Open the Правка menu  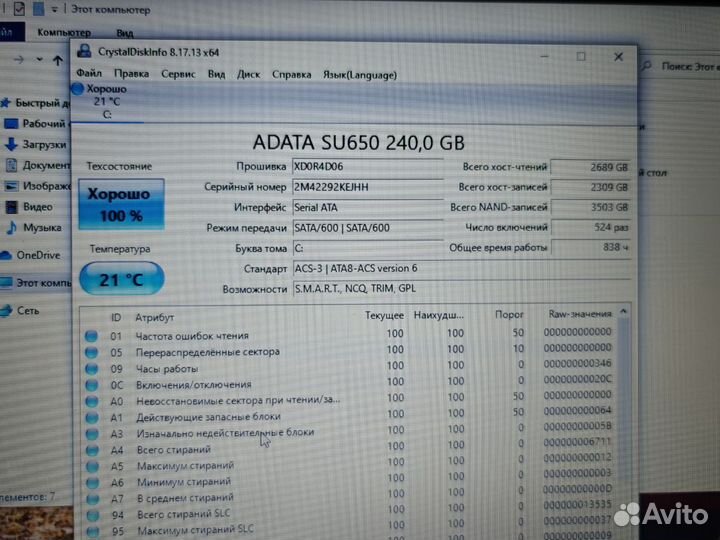tap(131, 74)
